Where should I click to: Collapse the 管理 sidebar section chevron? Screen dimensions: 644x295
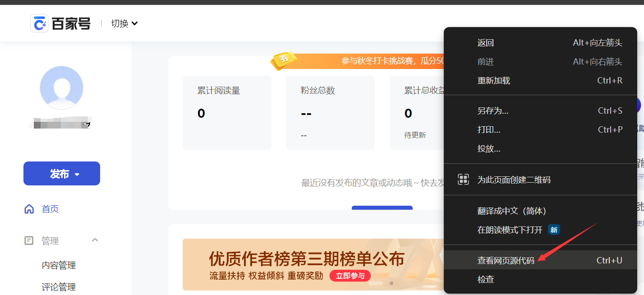(x=95, y=240)
